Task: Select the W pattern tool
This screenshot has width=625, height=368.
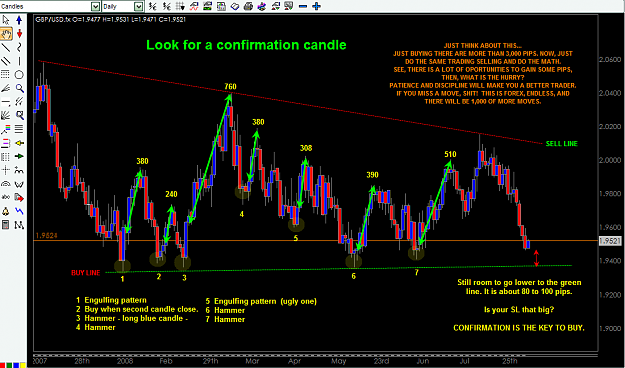Action: [19, 184]
